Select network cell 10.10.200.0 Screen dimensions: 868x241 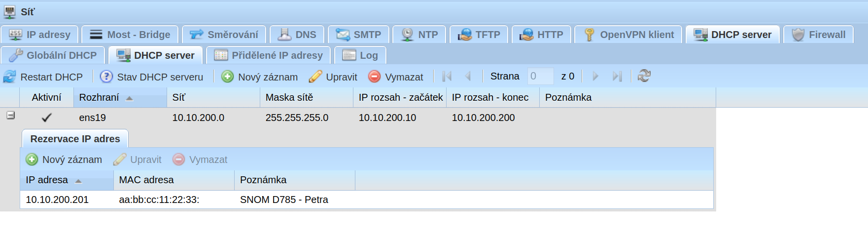coord(198,118)
